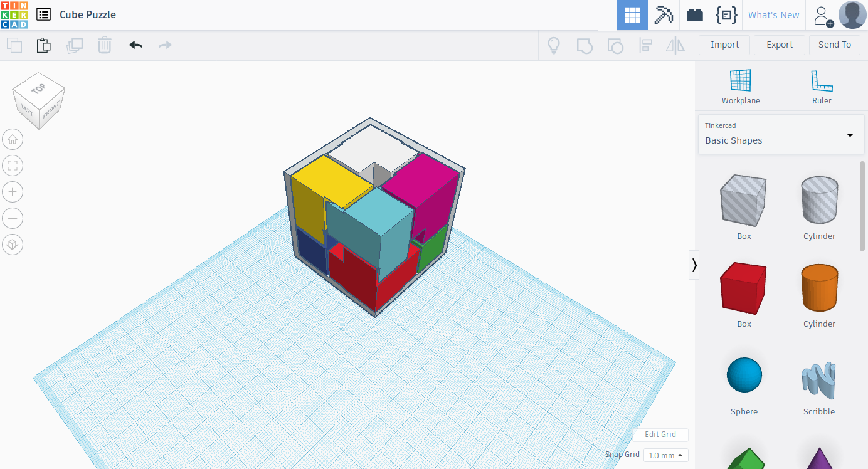Click the Export button
868x469 pixels.
pyautogui.click(x=780, y=45)
